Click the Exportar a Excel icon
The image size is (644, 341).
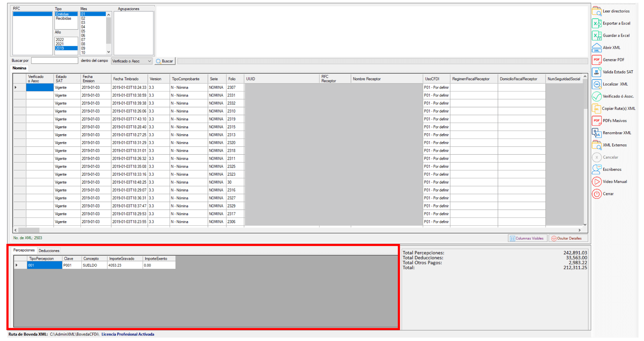(597, 24)
